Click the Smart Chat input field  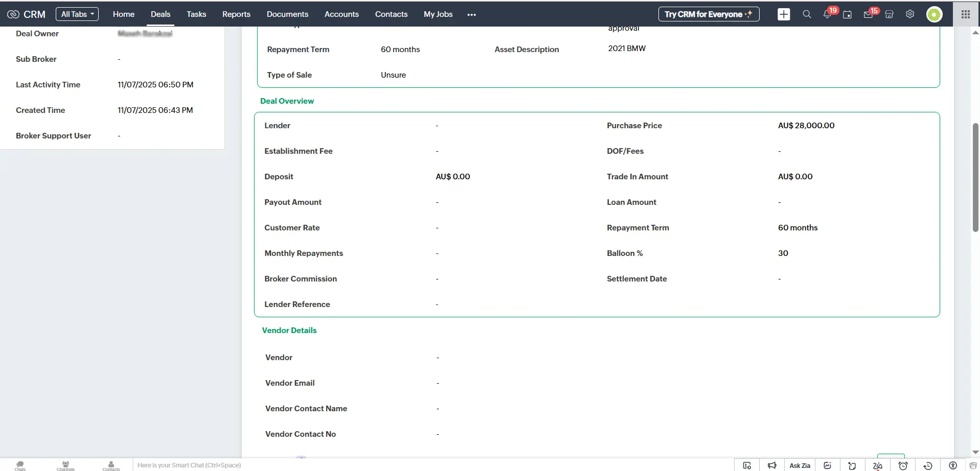[x=358, y=465]
